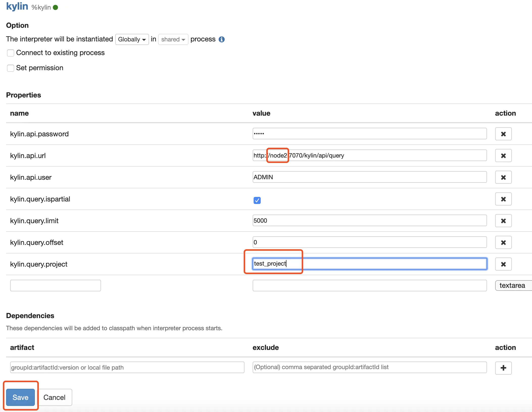This screenshot has width=532, height=412.
Task: Cancel interpreter editing
Action: click(x=54, y=397)
